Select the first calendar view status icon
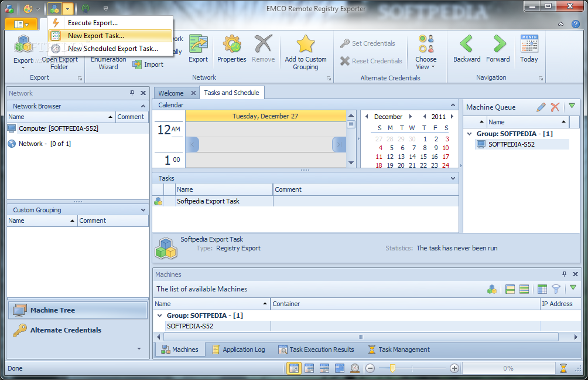The height and width of the screenshot is (380, 588). [294, 368]
